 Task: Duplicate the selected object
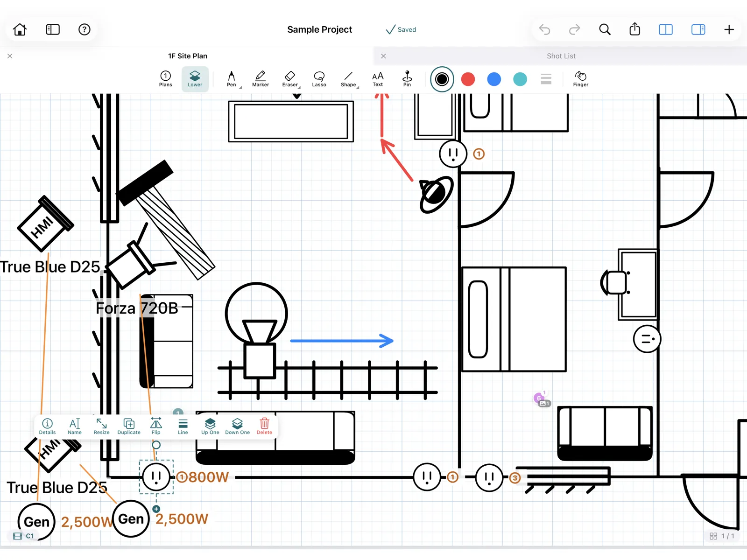pyautogui.click(x=129, y=427)
